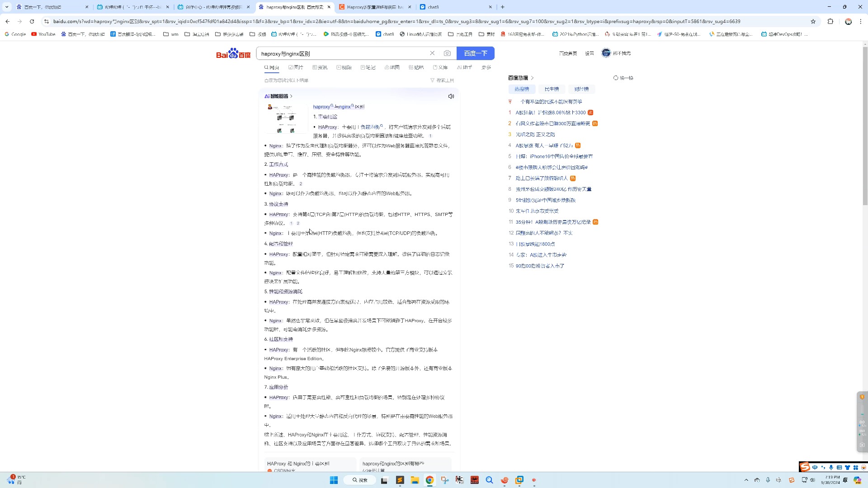Open the tab search dropdown arrow

pos(6,7)
